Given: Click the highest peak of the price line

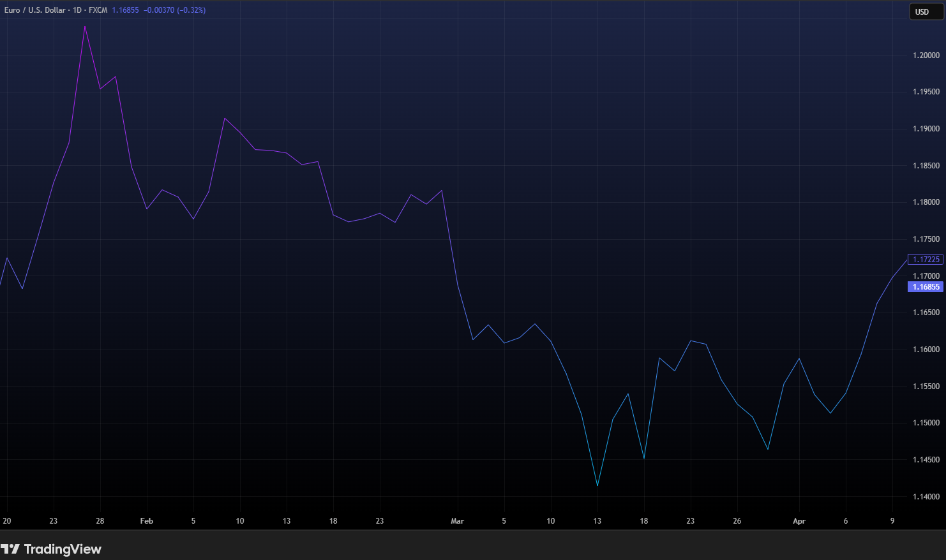Looking at the screenshot, I should [x=85, y=27].
